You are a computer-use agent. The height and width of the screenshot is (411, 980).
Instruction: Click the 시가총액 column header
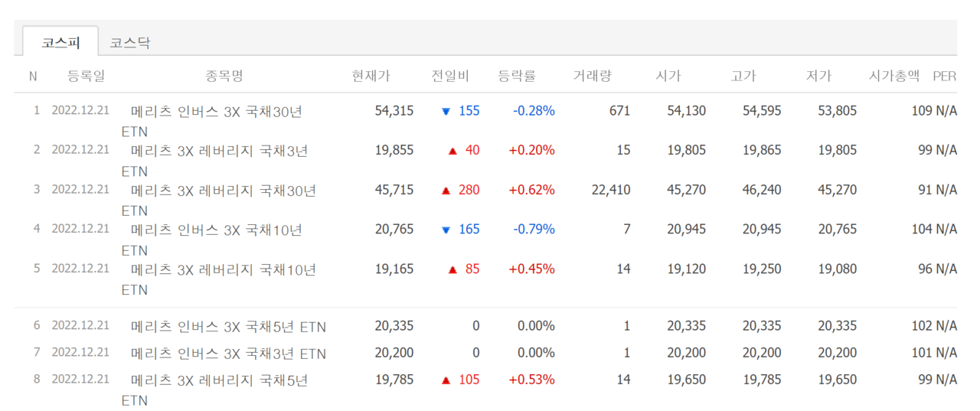[x=894, y=77]
